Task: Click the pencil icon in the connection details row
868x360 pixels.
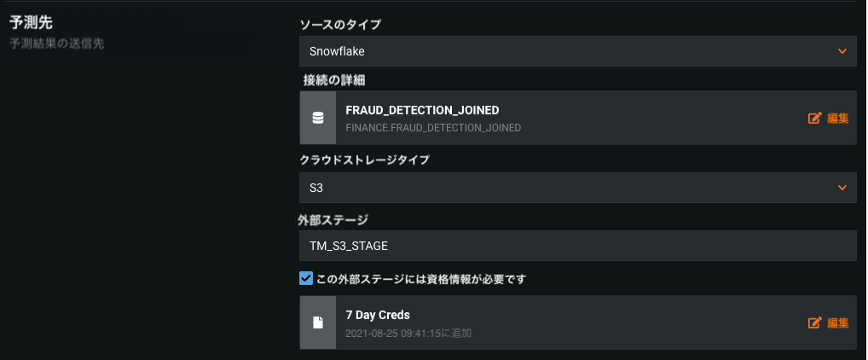Action: 814,119
